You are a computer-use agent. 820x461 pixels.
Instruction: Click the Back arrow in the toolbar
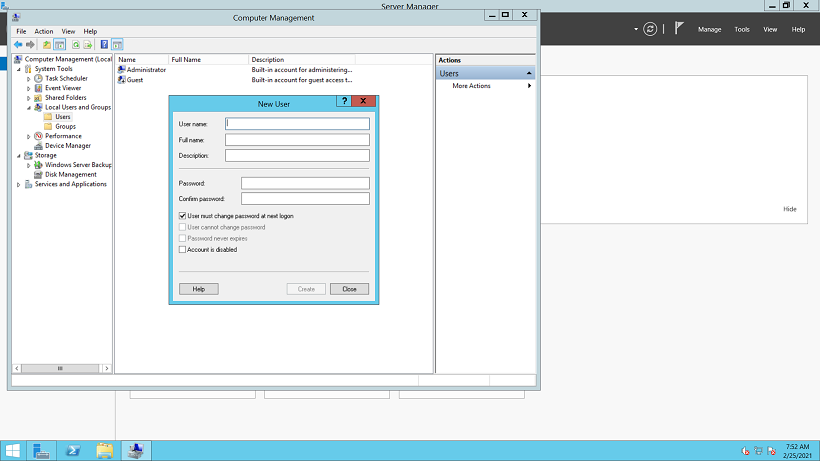[x=18, y=45]
